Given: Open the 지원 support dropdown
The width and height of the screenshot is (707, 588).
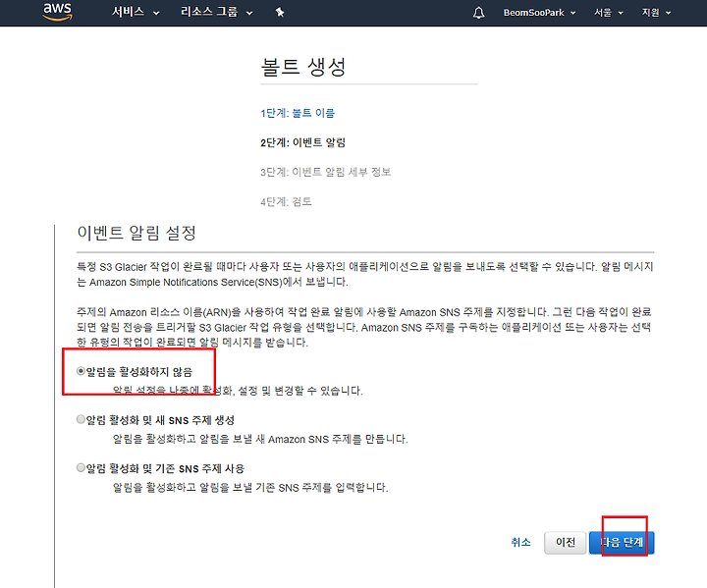Looking at the screenshot, I should coord(656,13).
